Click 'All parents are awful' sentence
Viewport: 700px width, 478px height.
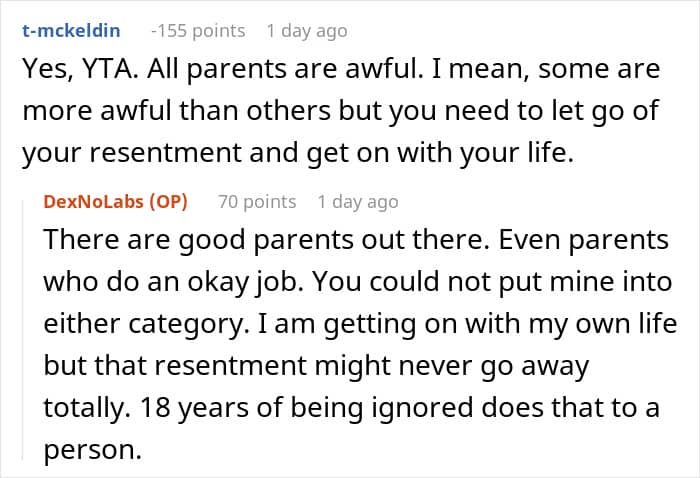coord(285,70)
